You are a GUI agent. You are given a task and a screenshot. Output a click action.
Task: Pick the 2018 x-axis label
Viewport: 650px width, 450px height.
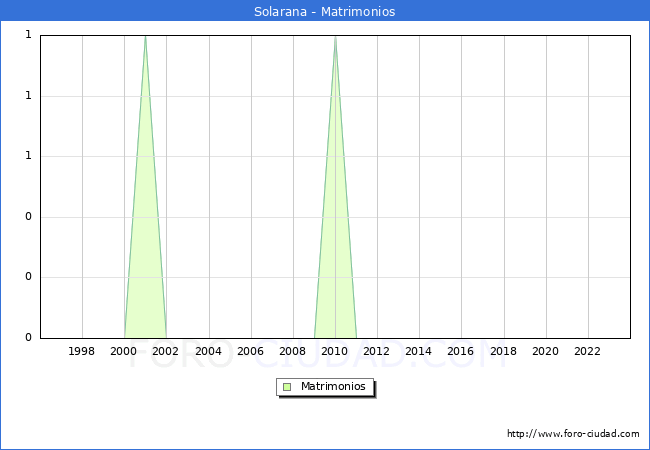503,351
